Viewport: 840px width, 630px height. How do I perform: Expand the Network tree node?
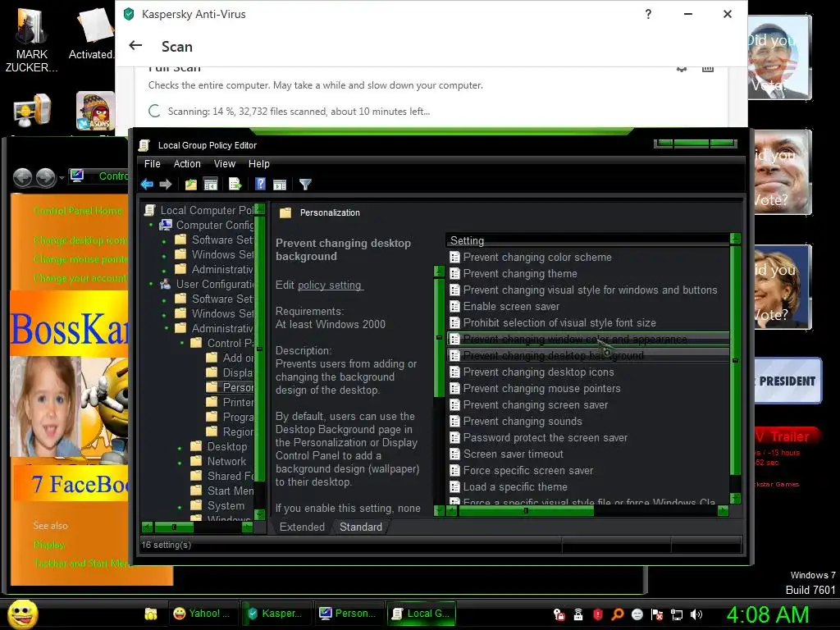pyautogui.click(x=180, y=461)
